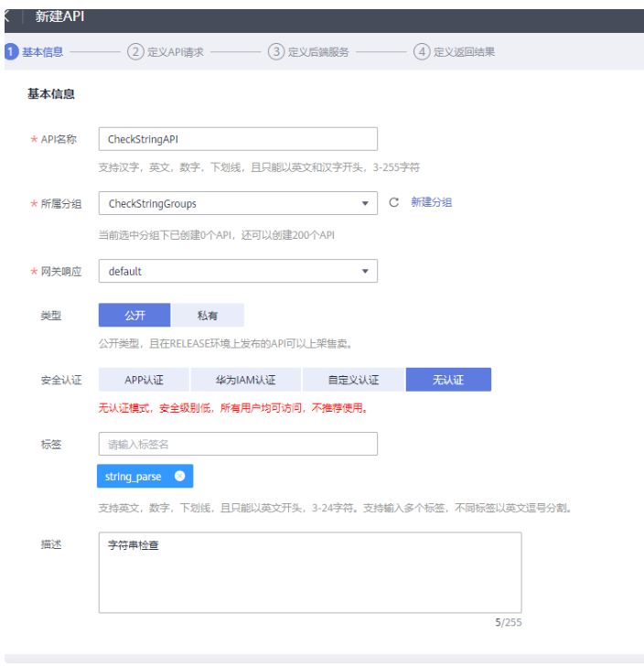Viewport: 644px width, 667px height.
Task: Go to step 4 定义返回结果
Action: tap(454, 52)
